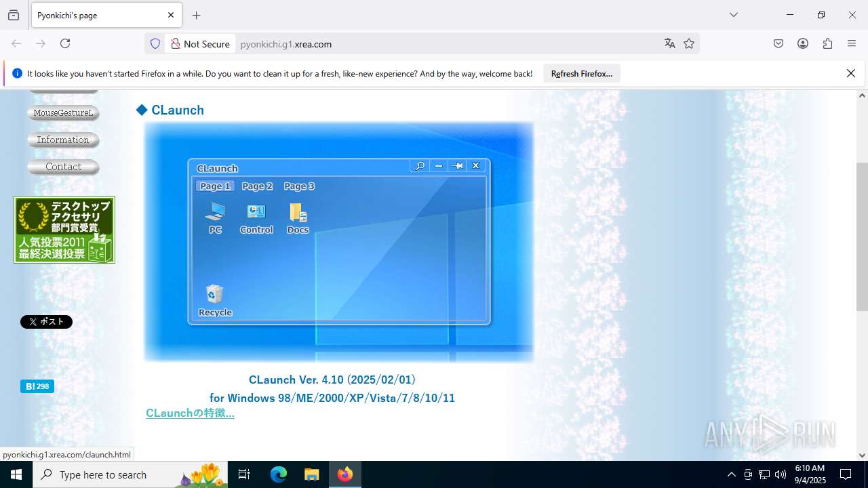Screen dimensions: 868x488
Task: Reload the current page
Action: click(65, 43)
